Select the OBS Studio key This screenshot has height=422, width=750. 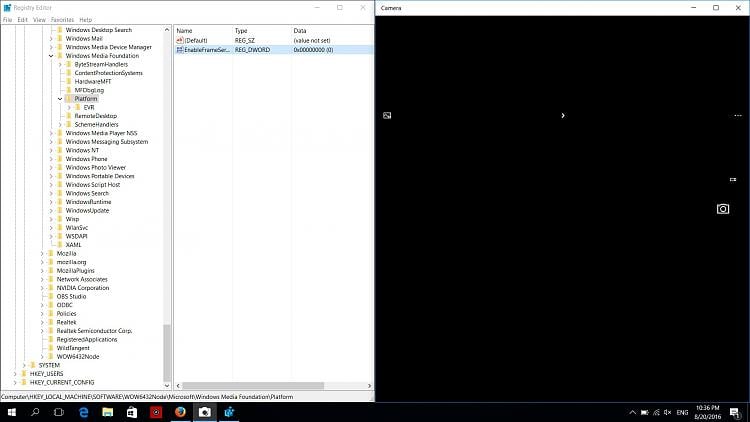point(71,297)
